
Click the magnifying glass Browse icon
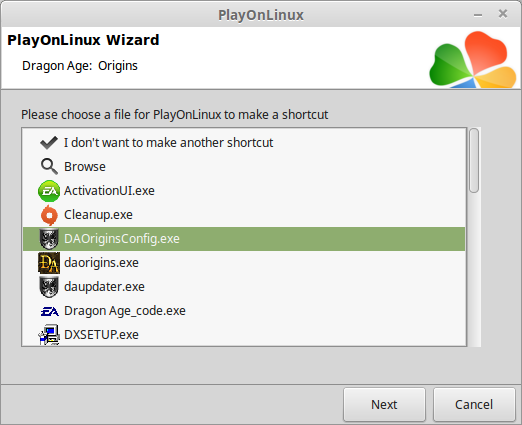49,166
